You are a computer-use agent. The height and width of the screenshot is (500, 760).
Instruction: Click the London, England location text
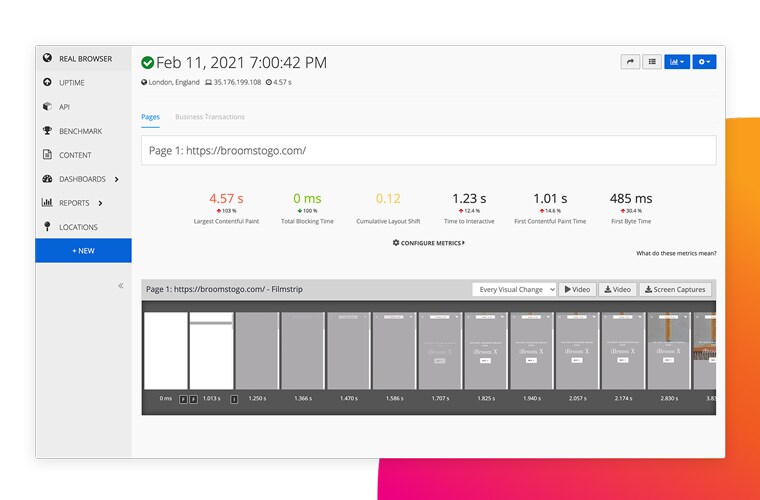pyautogui.click(x=174, y=82)
